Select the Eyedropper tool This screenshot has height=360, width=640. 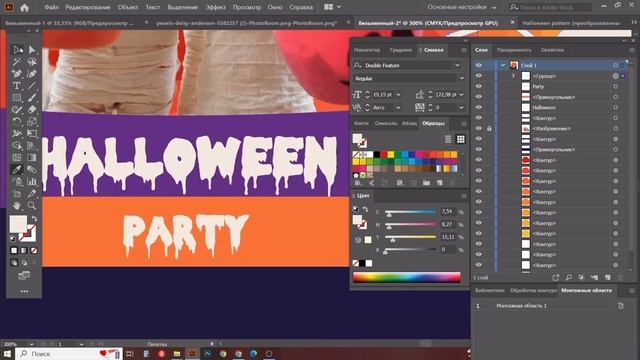tap(17, 169)
